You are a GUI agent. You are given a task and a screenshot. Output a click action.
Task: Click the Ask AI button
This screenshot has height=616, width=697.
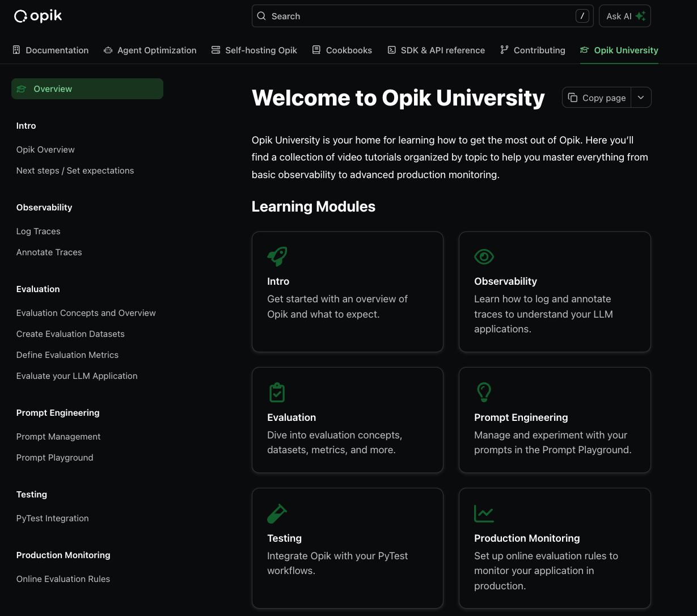point(624,16)
